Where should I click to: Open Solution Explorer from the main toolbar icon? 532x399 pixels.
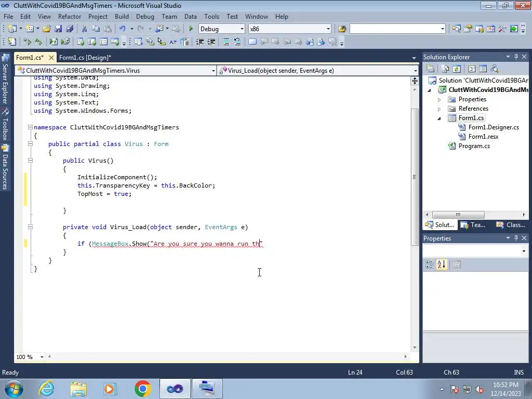click(456, 29)
